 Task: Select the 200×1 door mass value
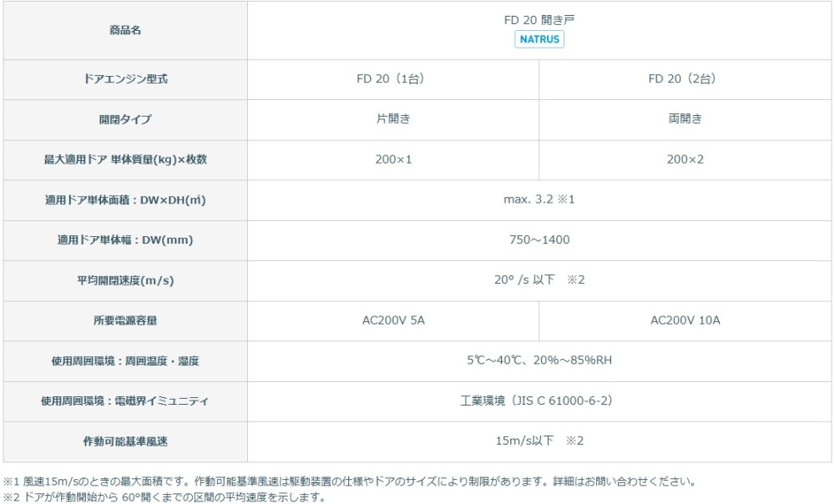[393, 159]
